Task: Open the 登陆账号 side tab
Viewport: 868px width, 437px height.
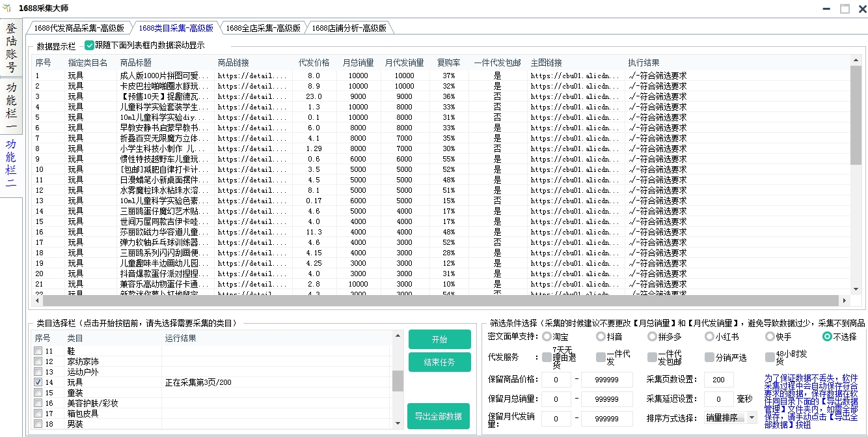Action: coord(12,48)
